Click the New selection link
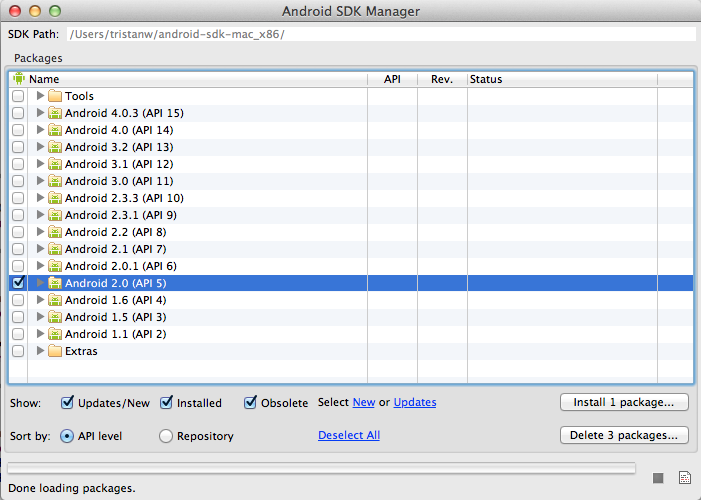The width and height of the screenshot is (701, 500). [x=364, y=403]
